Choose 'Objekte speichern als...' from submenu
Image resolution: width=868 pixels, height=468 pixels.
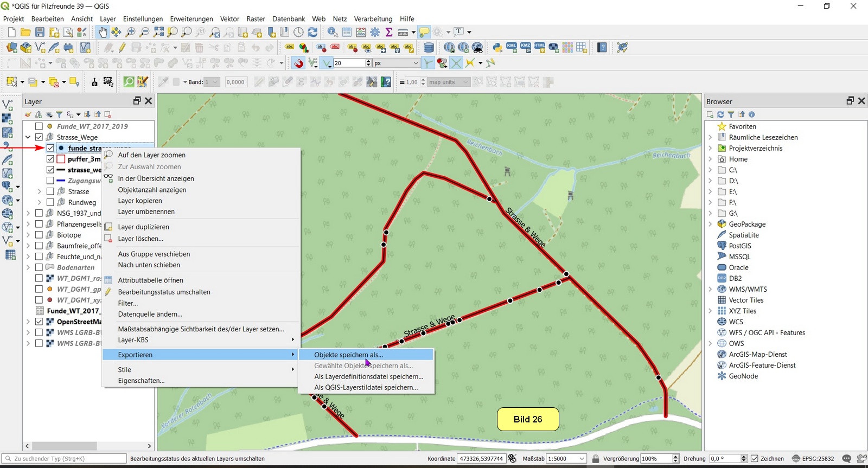tap(348, 355)
